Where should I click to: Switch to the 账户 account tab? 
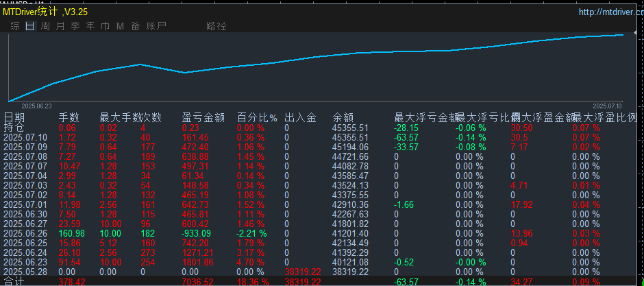click(156, 26)
